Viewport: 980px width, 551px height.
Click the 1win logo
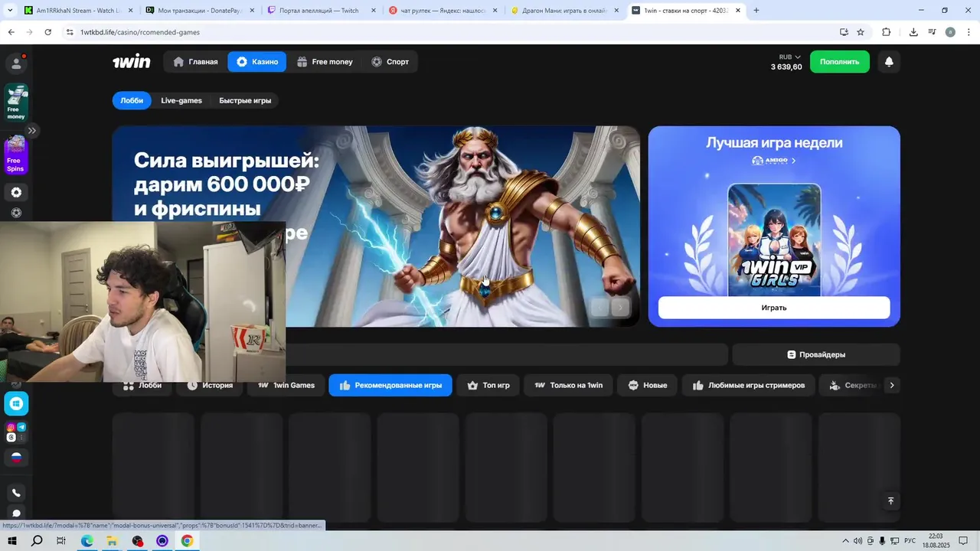pos(132,62)
